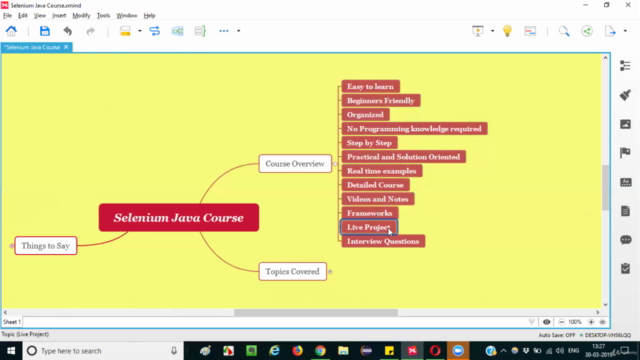Insert a summary bracket
This screenshot has height=360, width=640.
point(200,31)
